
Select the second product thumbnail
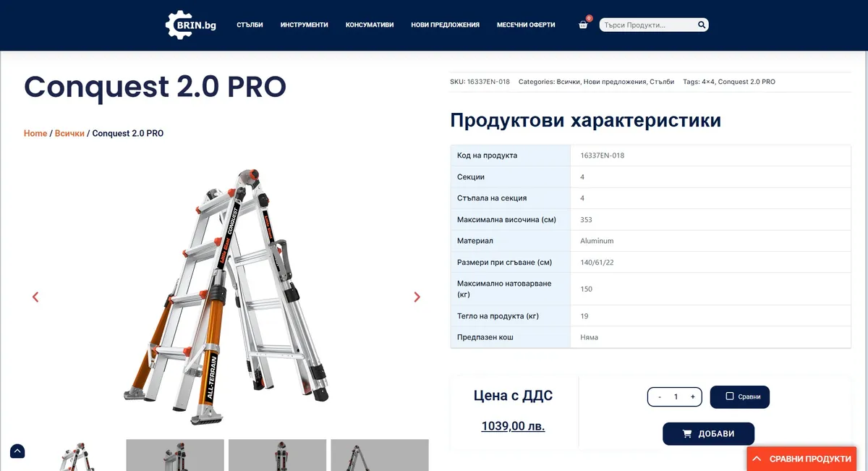pos(175,455)
